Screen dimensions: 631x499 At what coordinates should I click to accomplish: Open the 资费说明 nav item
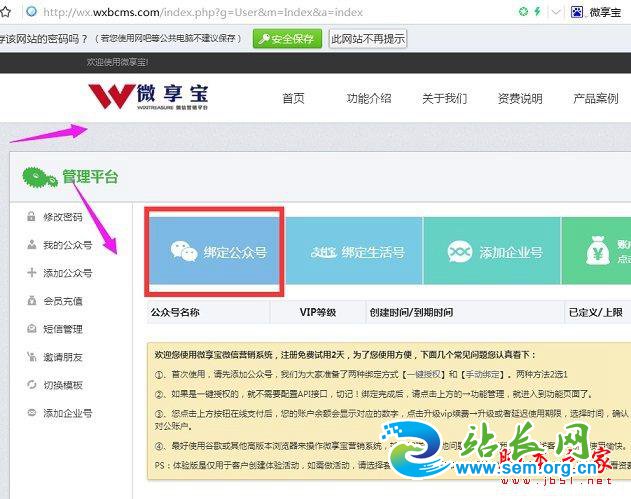[520, 98]
